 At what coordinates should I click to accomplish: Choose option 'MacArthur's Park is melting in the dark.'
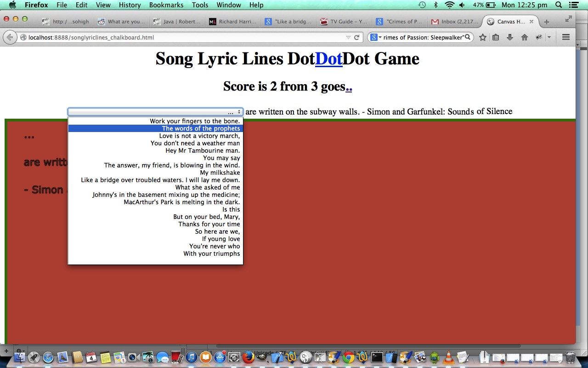point(155,202)
